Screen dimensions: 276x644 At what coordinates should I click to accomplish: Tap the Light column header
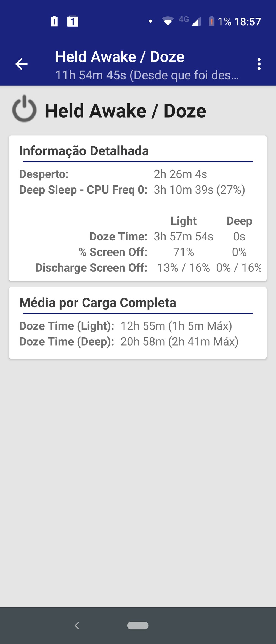(184, 221)
